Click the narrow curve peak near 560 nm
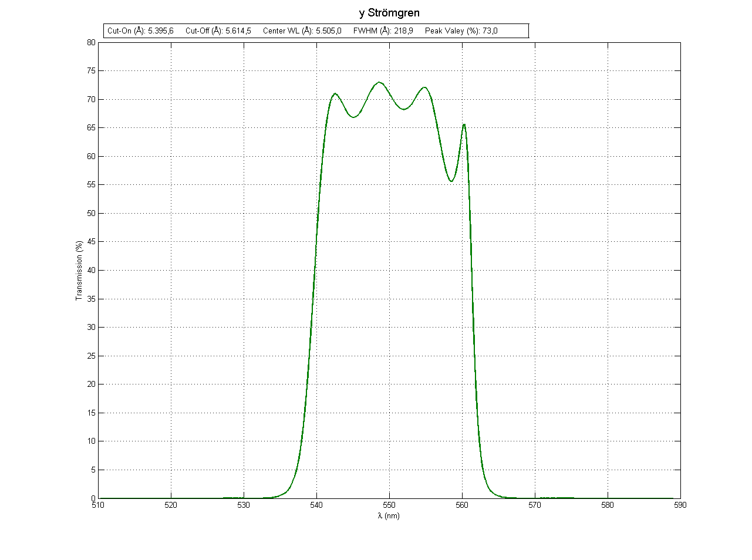 pos(464,124)
